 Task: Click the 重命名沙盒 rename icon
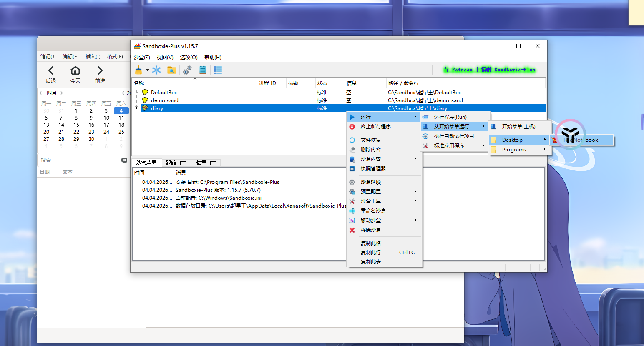tap(352, 211)
